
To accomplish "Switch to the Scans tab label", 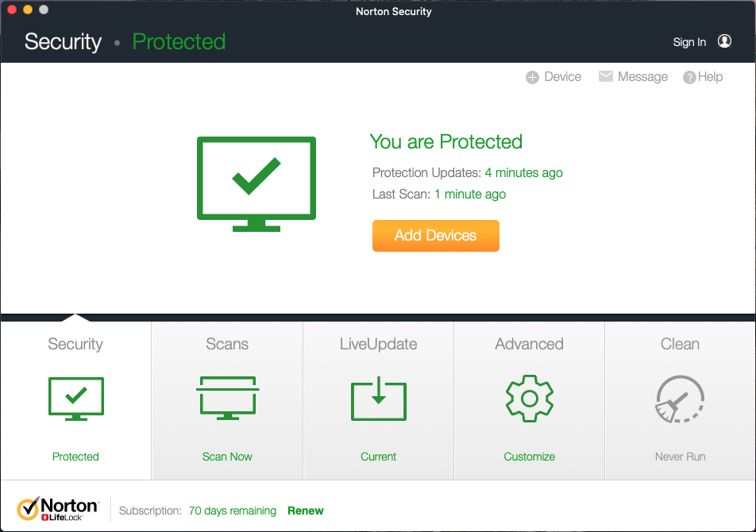I will tap(227, 344).
